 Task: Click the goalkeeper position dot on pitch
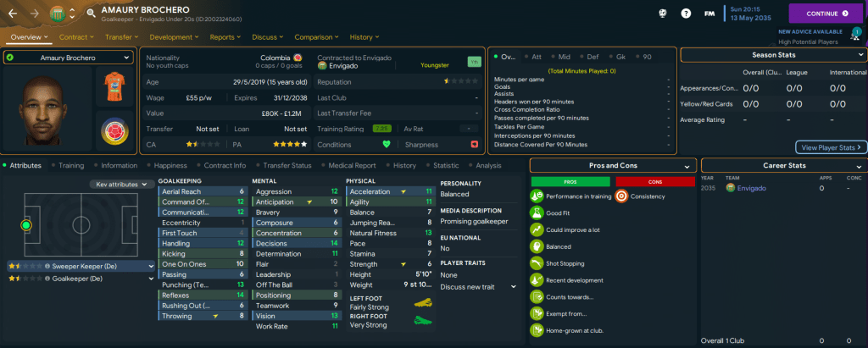click(x=25, y=225)
